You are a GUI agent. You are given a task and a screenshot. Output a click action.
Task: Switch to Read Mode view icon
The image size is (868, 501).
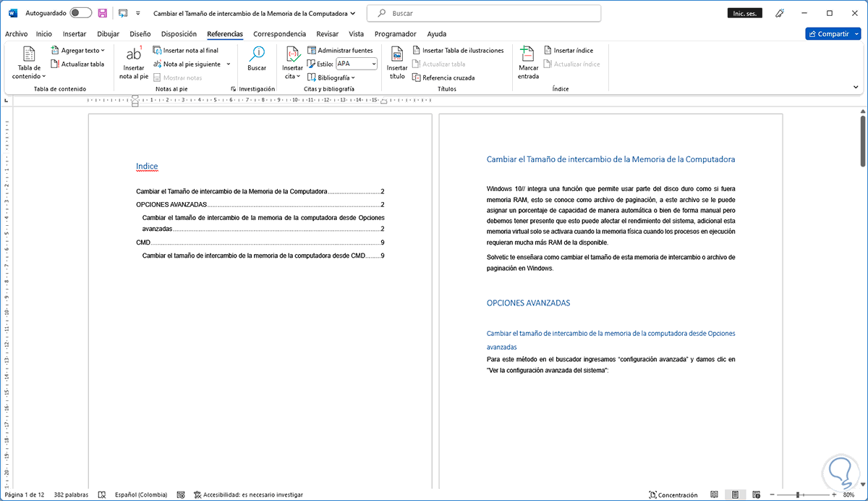tap(714, 494)
